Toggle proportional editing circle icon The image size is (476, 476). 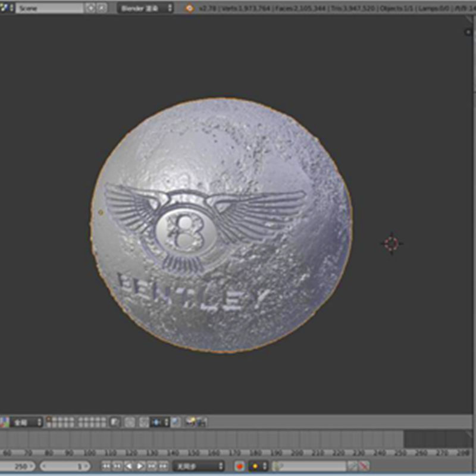point(130,422)
